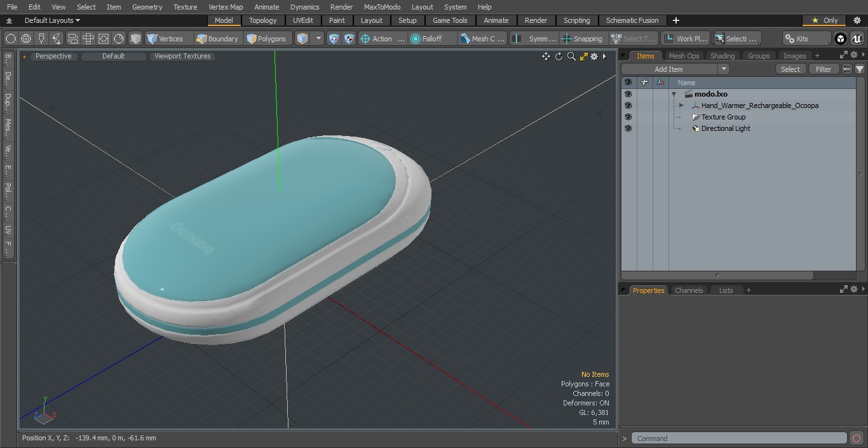The width and height of the screenshot is (868, 448).
Task: Toggle visibility of modo.lxo scene
Action: pyautogui.click(x=628, y=94)
